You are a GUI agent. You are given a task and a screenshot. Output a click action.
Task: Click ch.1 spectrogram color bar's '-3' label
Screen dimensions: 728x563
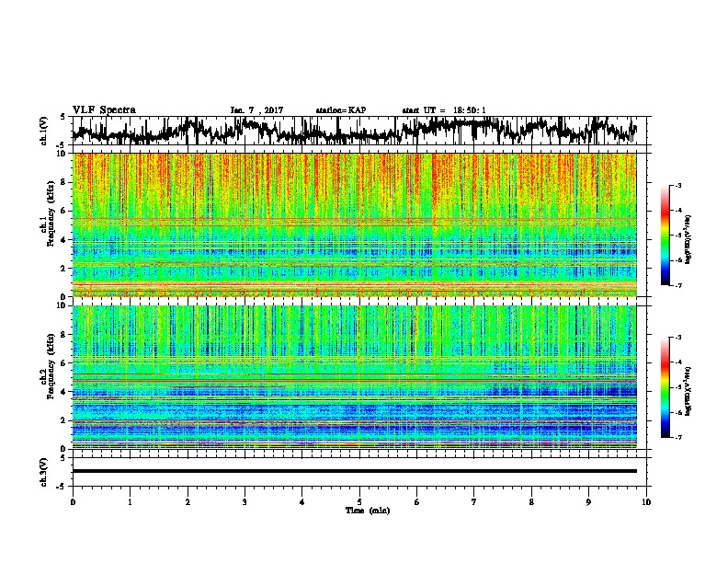[x=677, y=185]
